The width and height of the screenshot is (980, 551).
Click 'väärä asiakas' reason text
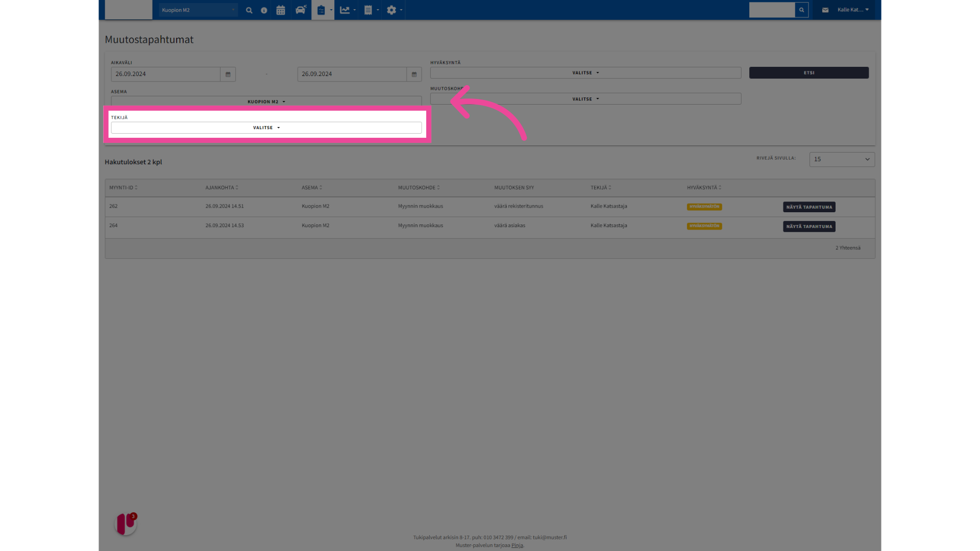click(509, 226)
